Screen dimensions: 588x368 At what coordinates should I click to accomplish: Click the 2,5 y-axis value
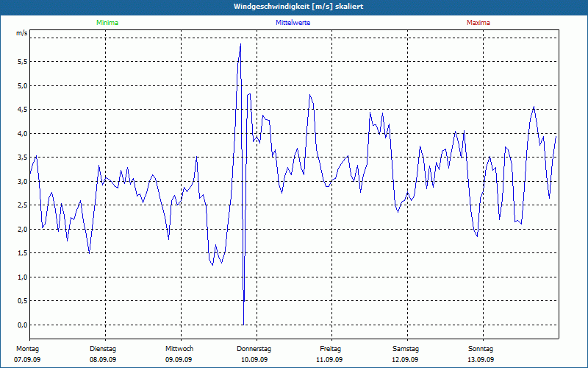(x=23, y=205)
